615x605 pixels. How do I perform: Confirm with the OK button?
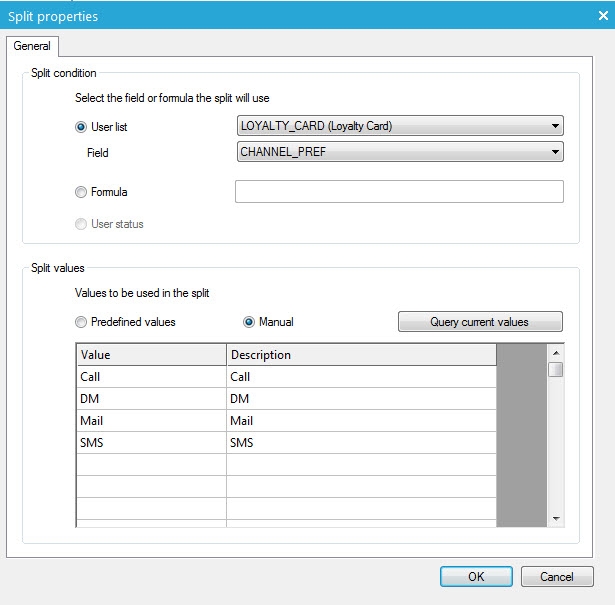(476, 577)
